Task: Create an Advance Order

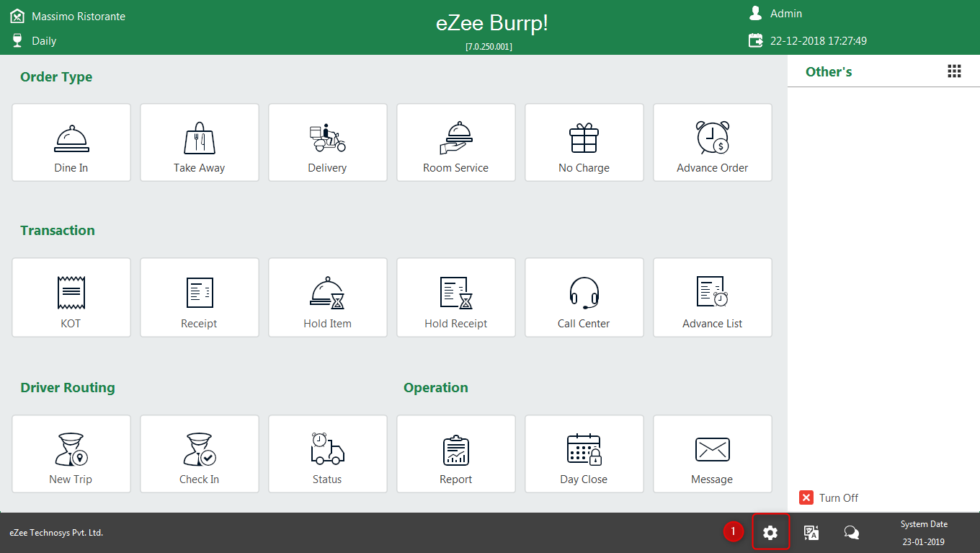Action: pos(713,142)
